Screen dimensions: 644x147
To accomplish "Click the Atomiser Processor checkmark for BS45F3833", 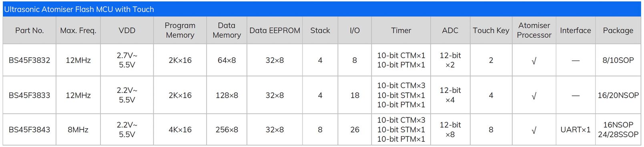I will click(x=534, y=96).
